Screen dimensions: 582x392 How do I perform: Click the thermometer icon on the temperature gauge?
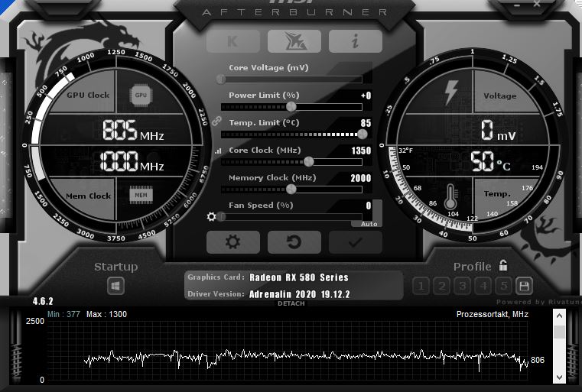[450, 197]
